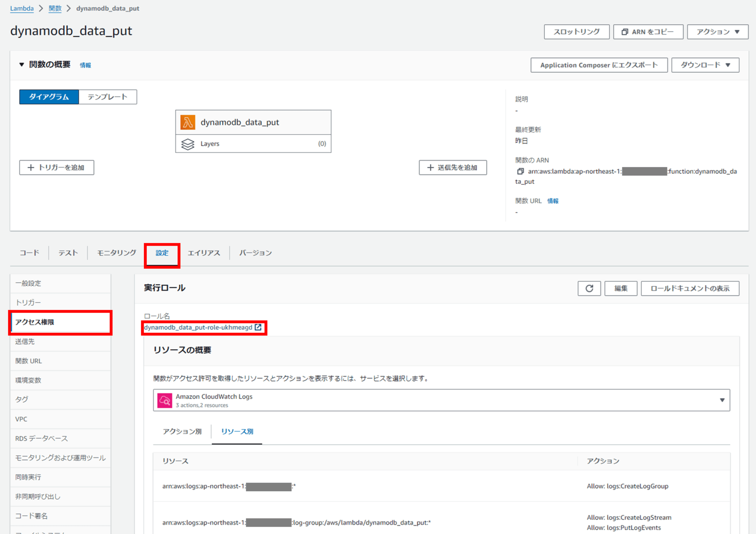The image size is (756, 534).
Task: Open the テスト tab
Action: click(68, 253)
